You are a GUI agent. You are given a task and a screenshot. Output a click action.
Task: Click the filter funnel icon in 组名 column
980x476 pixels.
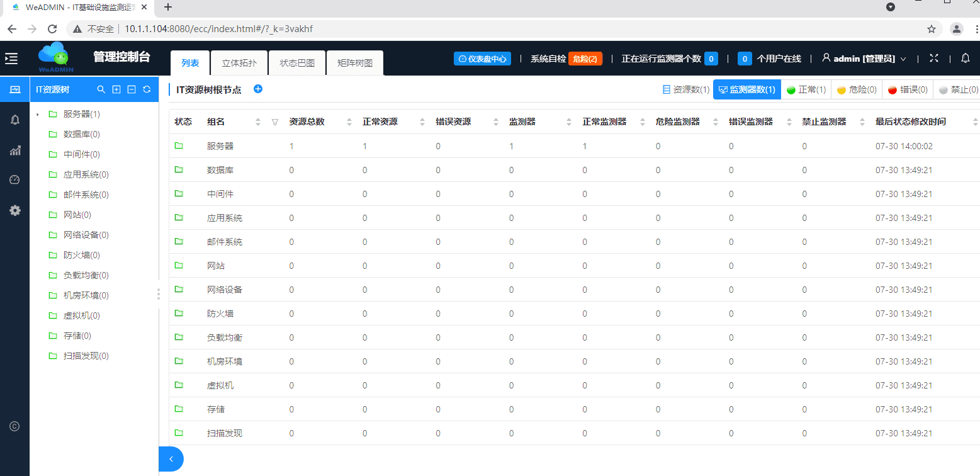click(275, 122)
